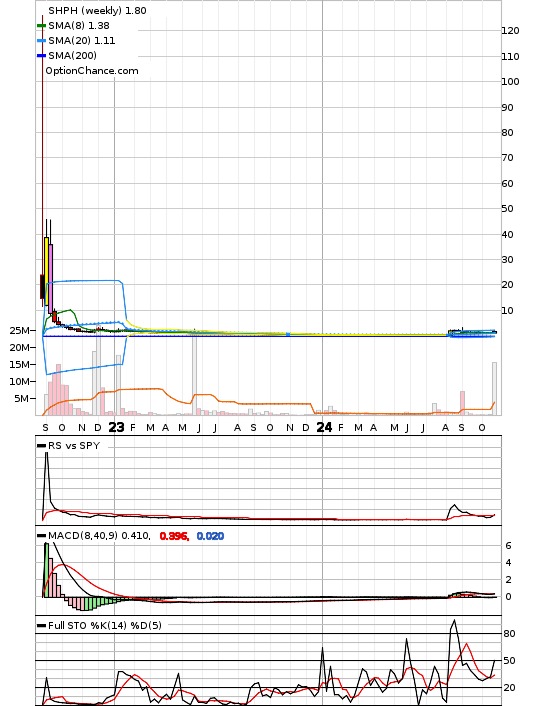Click the stochastic 80 level label
This screenshot has width=542, height=706.
coord(509,634)
